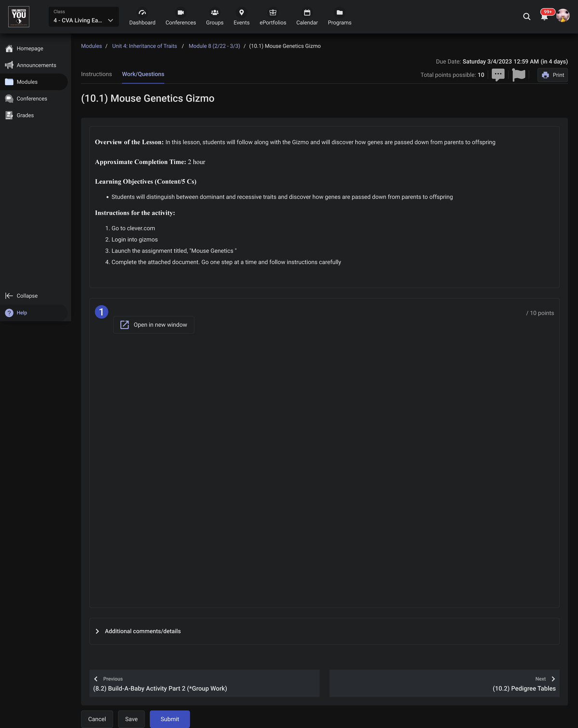The image size is (578, 728).
Task: Click the user profile avatar
Action: (x=563, y=16)
